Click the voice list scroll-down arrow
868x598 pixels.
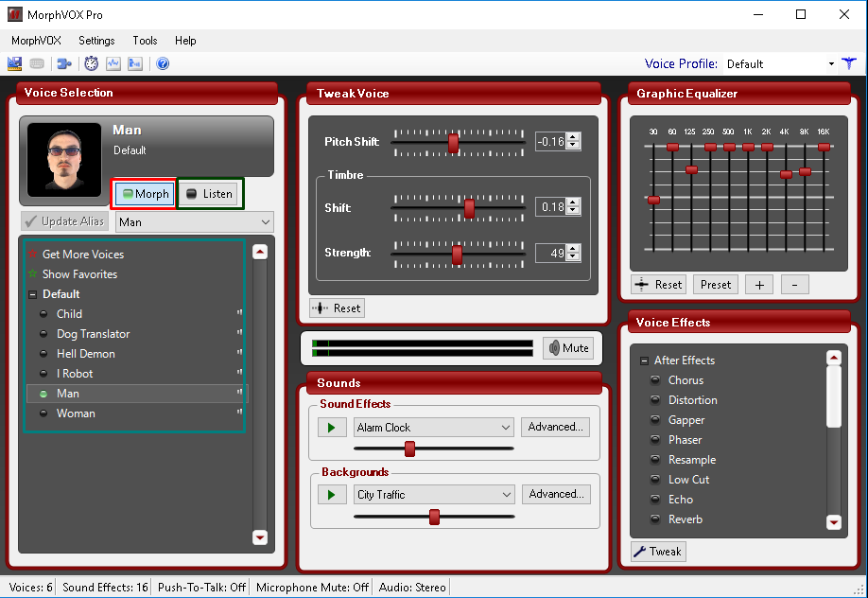(x=260, y=537)
